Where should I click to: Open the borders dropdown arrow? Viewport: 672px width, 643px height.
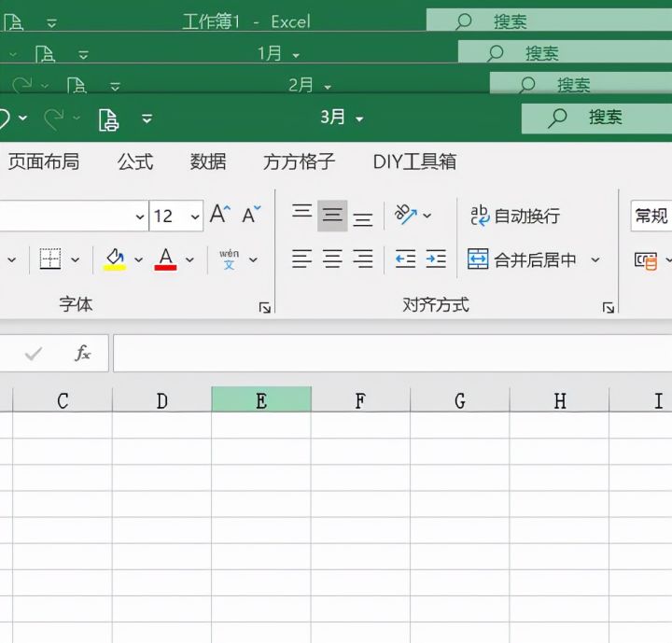point(76,259)
